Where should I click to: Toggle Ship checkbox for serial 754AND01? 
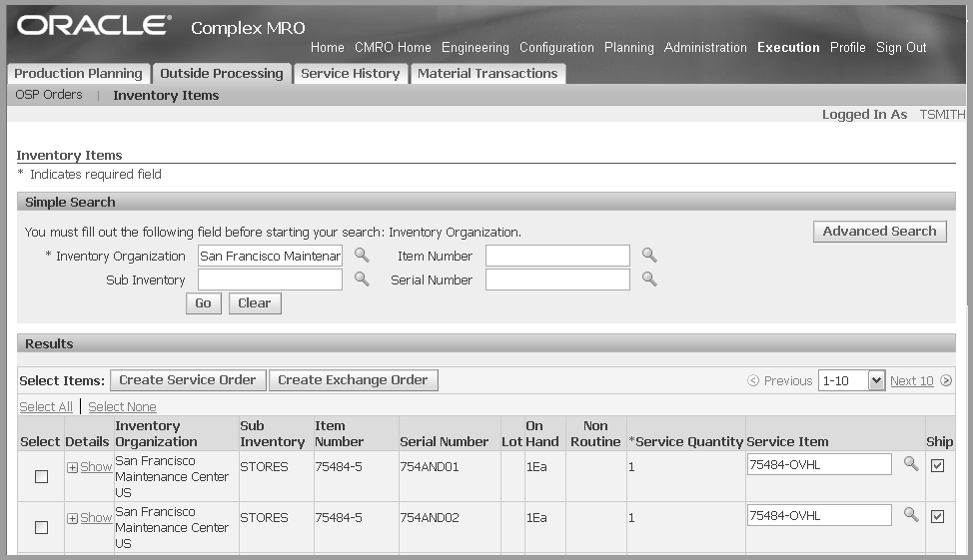point(938,466)
